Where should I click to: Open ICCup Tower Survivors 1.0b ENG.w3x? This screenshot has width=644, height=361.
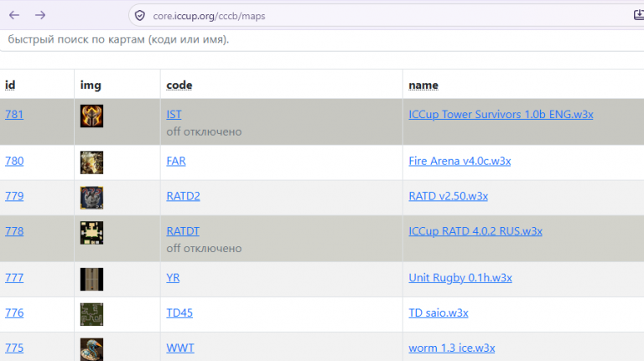coord(501,115)
